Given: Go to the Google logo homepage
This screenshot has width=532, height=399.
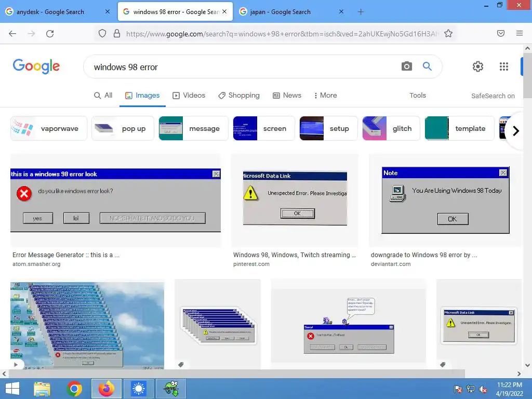Looking at the screenshot, I should click(x=36, y=66).
